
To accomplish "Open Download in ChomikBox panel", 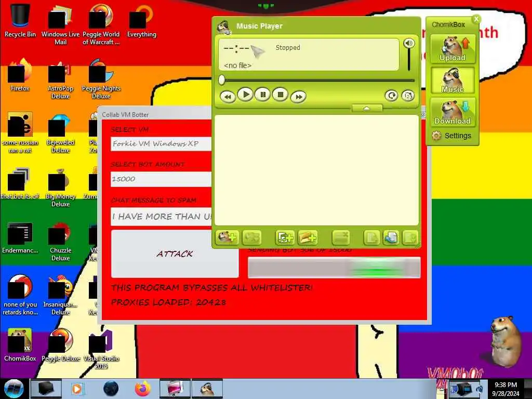I will (453, 112).
